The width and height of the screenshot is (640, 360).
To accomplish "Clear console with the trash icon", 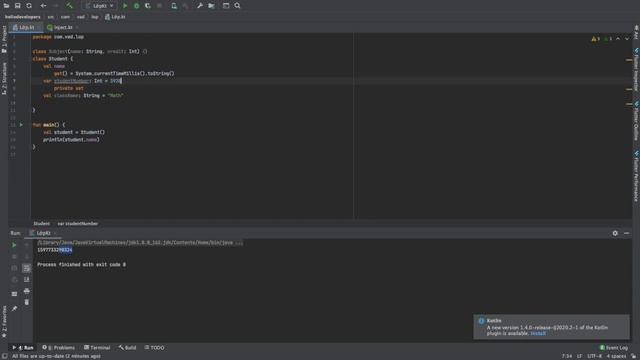I will 27,302.
